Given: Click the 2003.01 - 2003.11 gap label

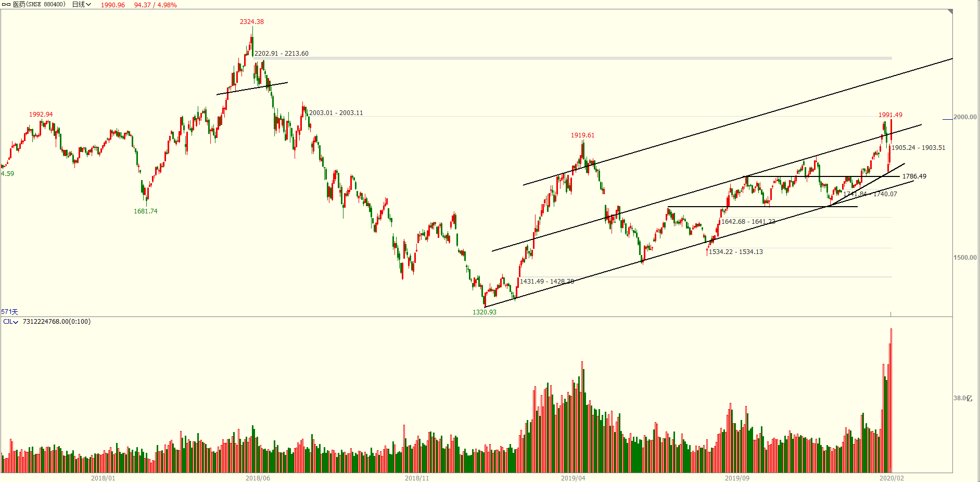Looking at the screenshot, I should click(x=336, y=113).
